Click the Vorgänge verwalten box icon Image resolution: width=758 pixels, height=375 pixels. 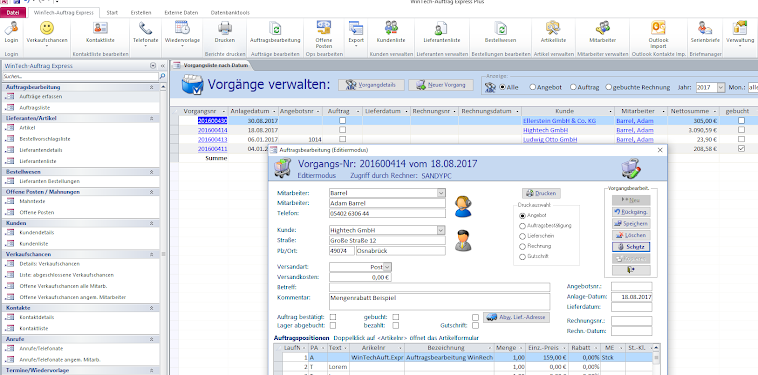(192, 85)
